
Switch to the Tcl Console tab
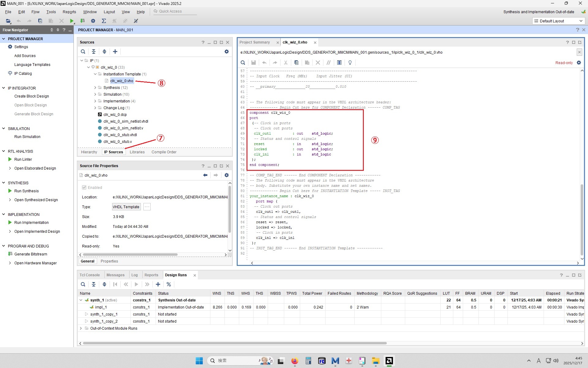(90, 275)
